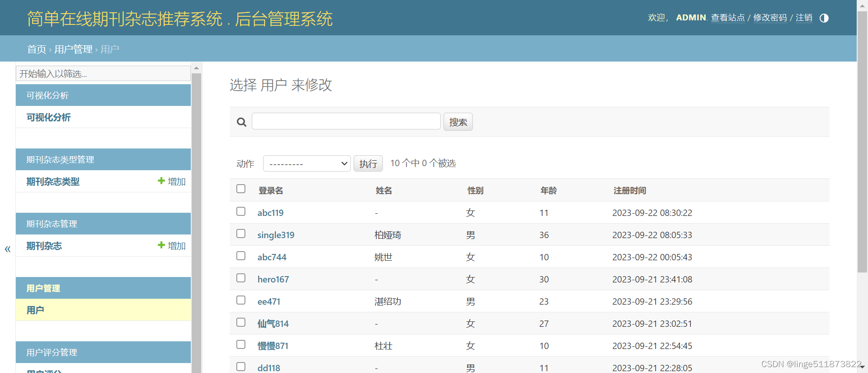Click sidebar filter field 开始输入以筛选
868x373 pixels.
coord(103,73)
